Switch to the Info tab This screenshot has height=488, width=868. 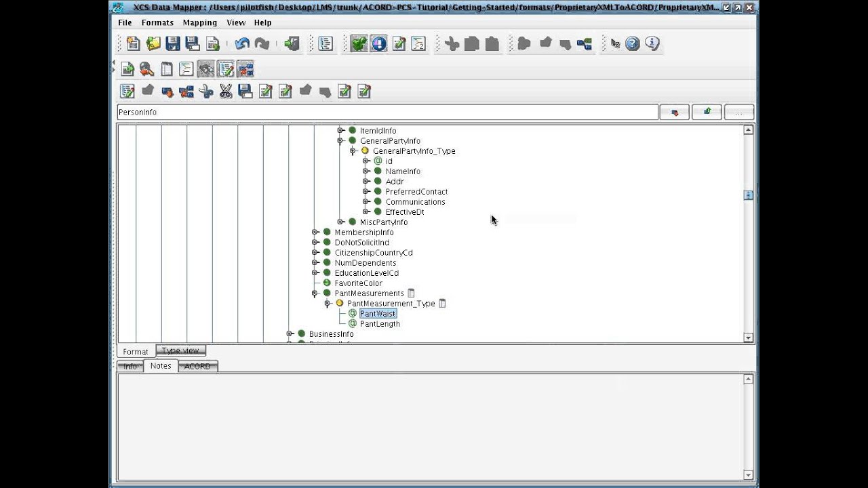point(130,366)
